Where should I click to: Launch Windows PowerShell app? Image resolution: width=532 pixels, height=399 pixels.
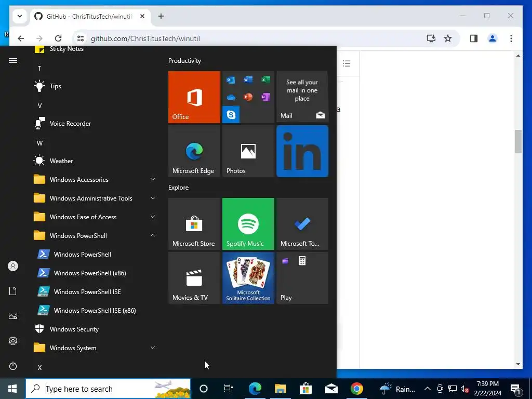coord(96,254)
